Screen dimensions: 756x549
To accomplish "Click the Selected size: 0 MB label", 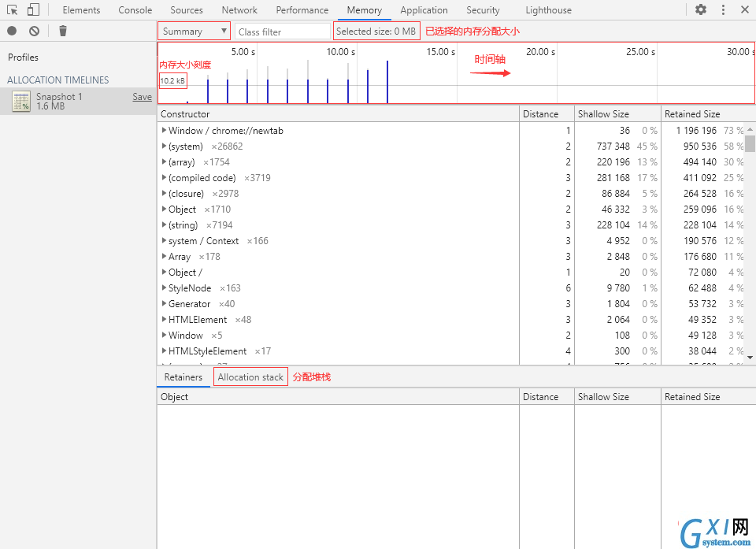I will [x=376, y=32].
